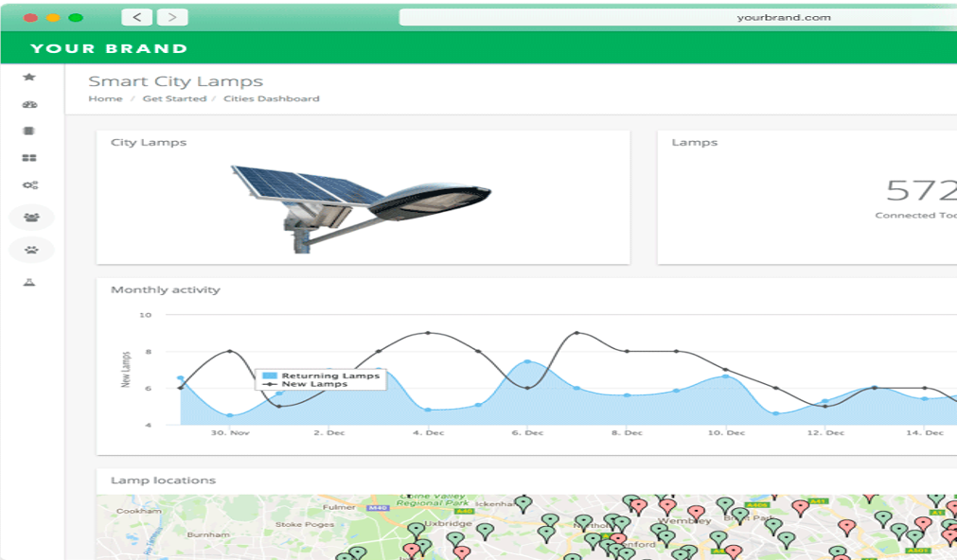Click the 572 connected lamps value
Screen dimensions: 957x560
[x=922, y=190]
